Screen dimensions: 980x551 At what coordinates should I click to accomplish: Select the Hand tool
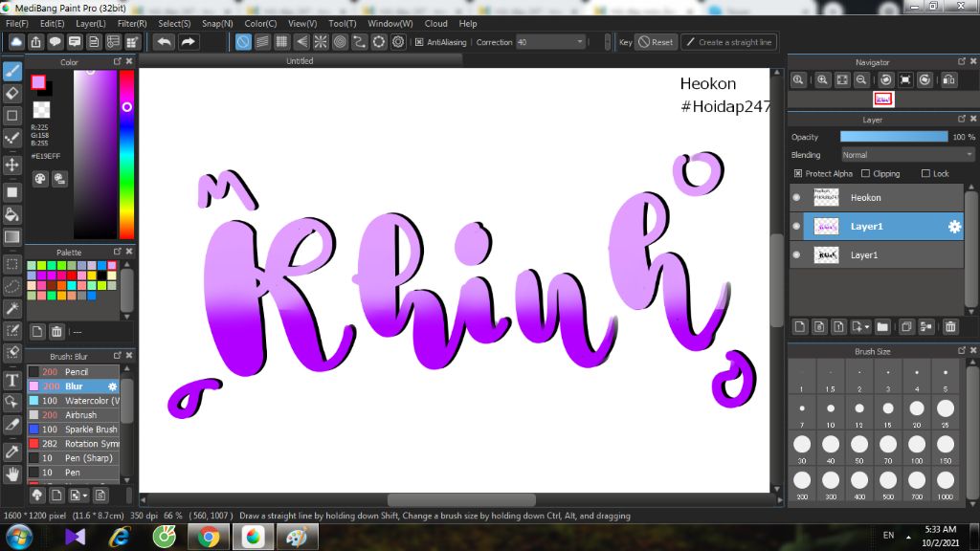[11, 474]
